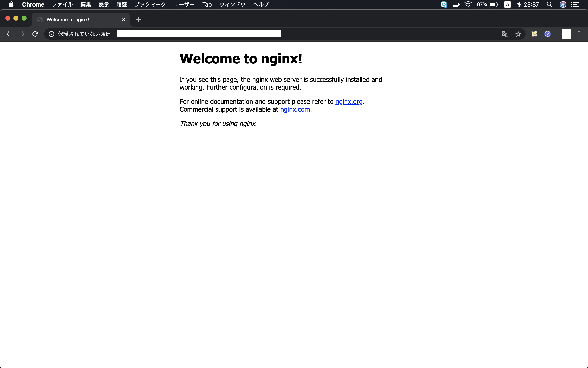
Task: Maximize the window with green button
Action: [24, 18]
